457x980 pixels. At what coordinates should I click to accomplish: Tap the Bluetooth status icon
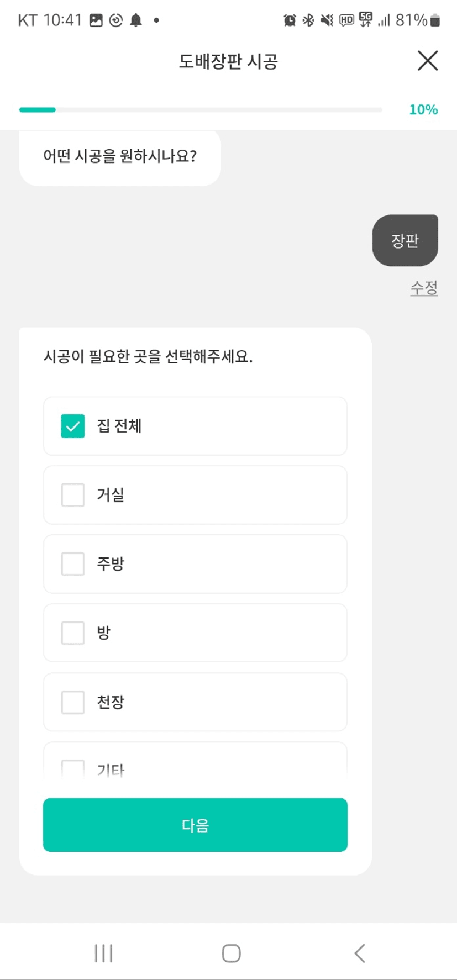pyautogui.click(x=308, y=20)
